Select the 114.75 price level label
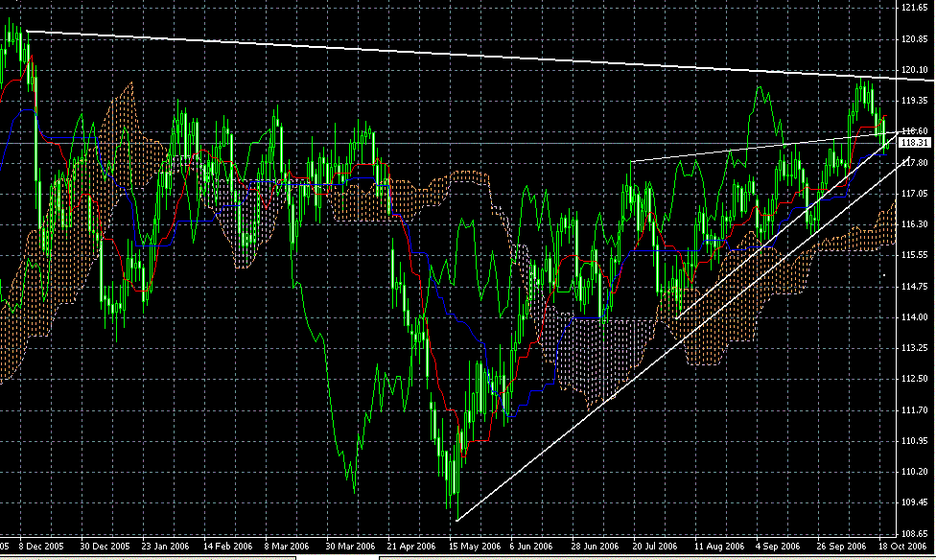This screenshot has width=936, height=560. (914, 287)
